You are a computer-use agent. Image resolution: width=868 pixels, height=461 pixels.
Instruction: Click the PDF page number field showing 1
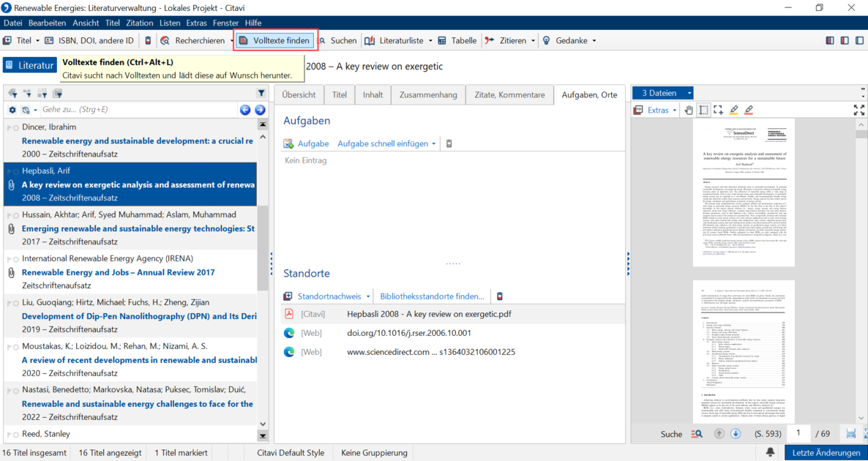click(798, 433)
